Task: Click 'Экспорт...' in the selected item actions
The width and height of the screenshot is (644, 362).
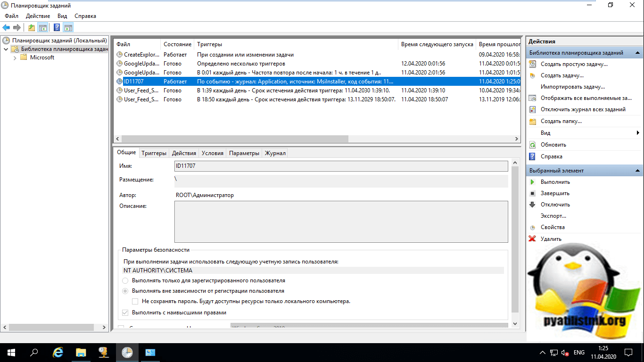Action: (x=553, y=216)
